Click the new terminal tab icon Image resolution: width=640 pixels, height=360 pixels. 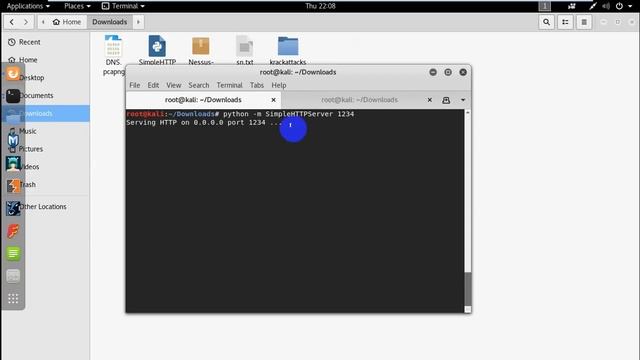point(446,100)
